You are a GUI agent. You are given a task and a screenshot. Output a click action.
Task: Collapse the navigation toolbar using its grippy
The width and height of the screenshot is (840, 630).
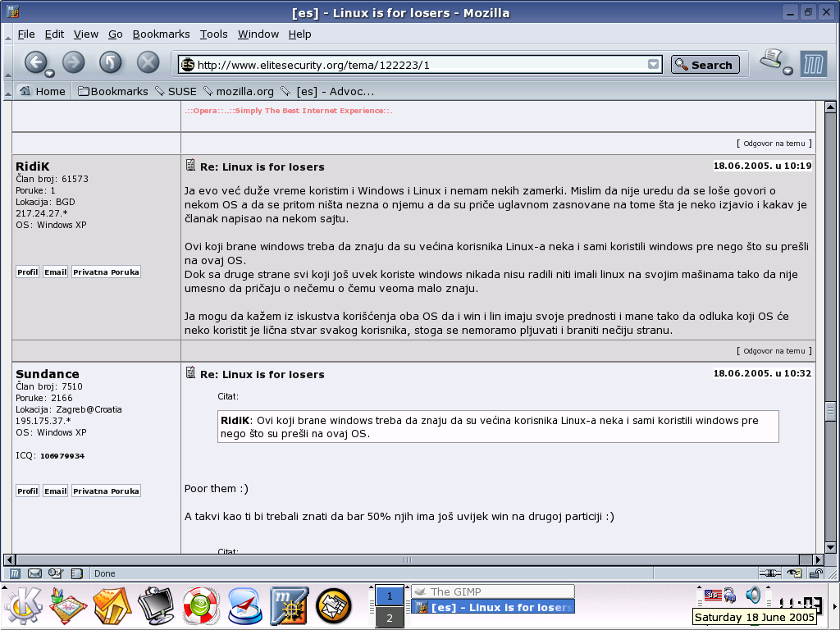click(x=7, y=64)
